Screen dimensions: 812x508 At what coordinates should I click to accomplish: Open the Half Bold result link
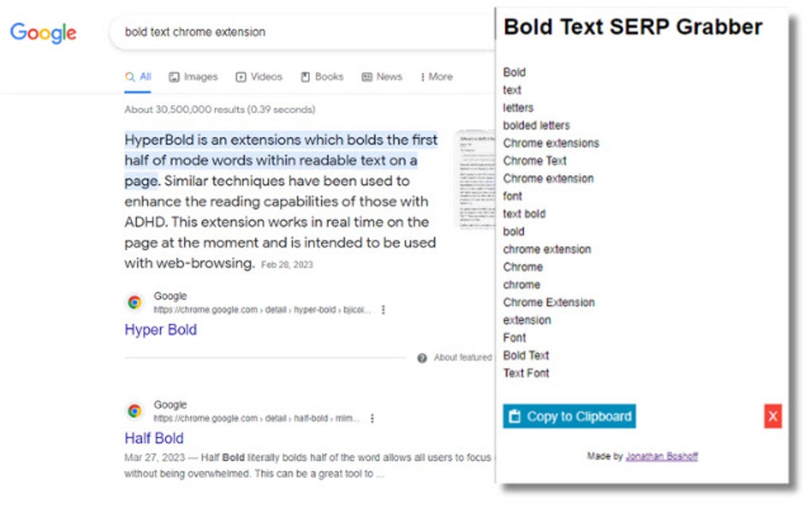(x=154, y=438)
